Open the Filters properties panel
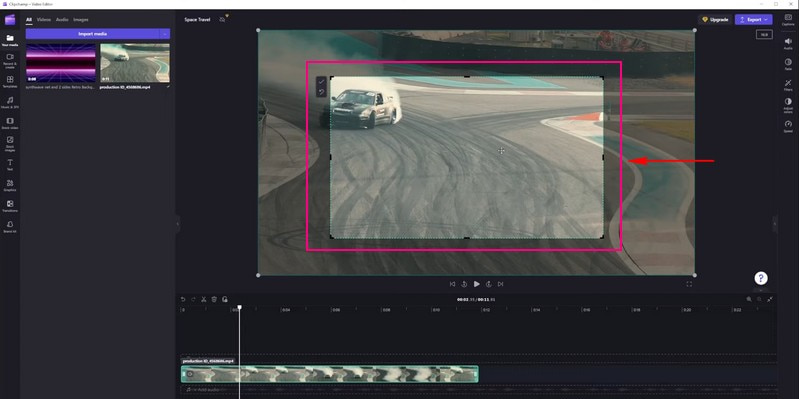The image size is (799, 399). tap(788, 85)
